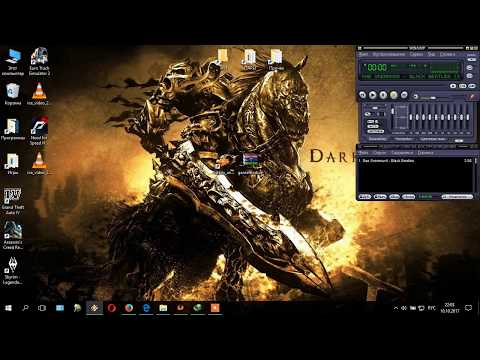Toggle the equalizer Auto button
480x360 pixels.
point(373,127)
